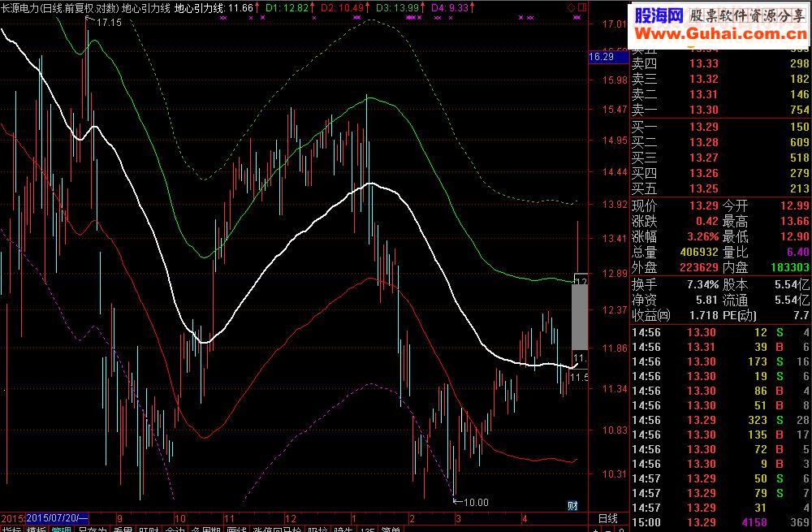Click the D1: 12.82 value
This screenshot has width=812, height=532.
[287, 8]
